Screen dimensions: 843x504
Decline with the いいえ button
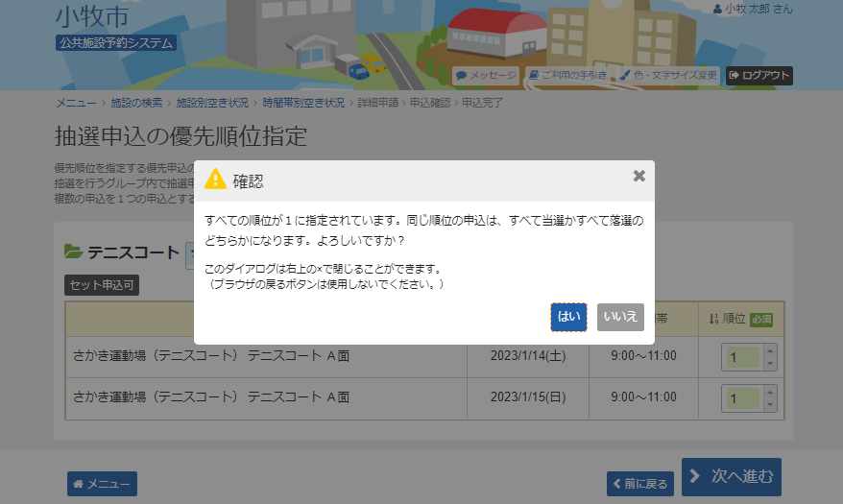tap(620, 317)
